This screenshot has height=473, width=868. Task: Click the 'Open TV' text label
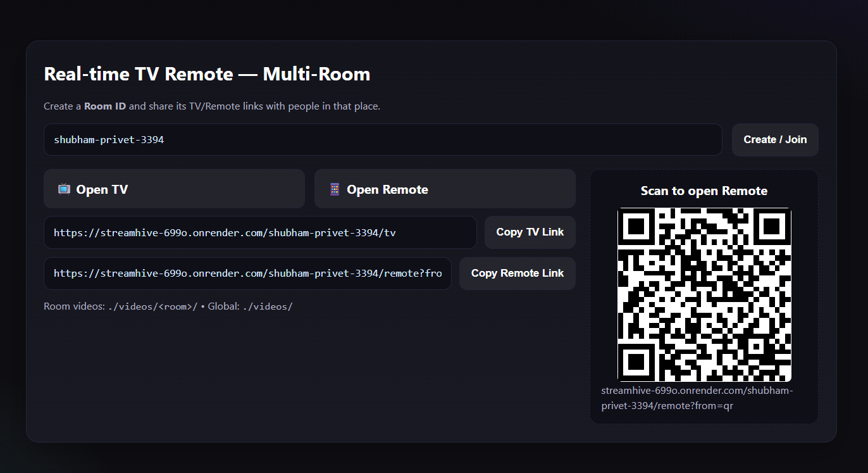102,189
